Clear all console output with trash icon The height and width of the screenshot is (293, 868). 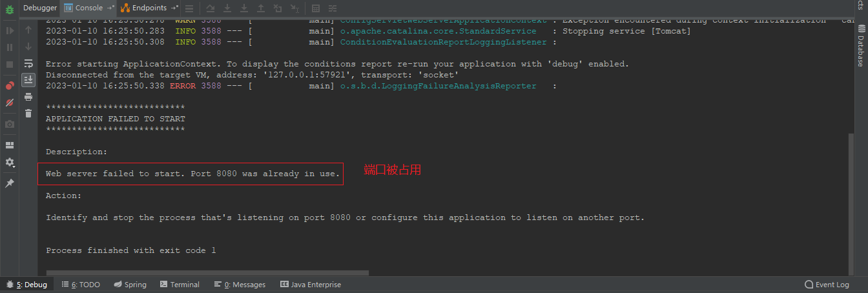tap(28, 114)
